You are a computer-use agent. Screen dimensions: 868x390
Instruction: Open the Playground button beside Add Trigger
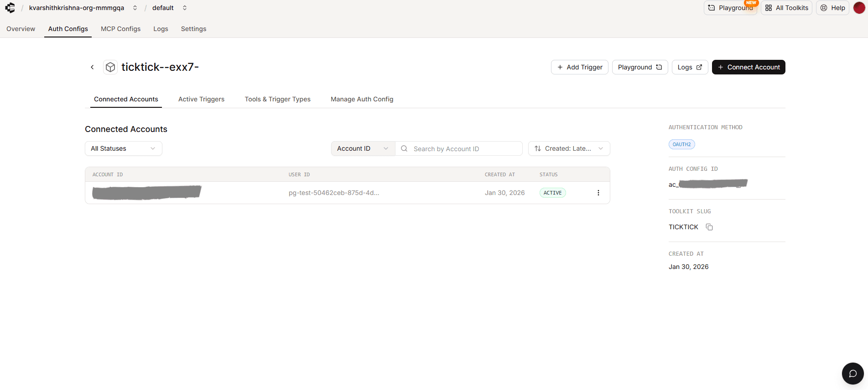tap(640, 67)
